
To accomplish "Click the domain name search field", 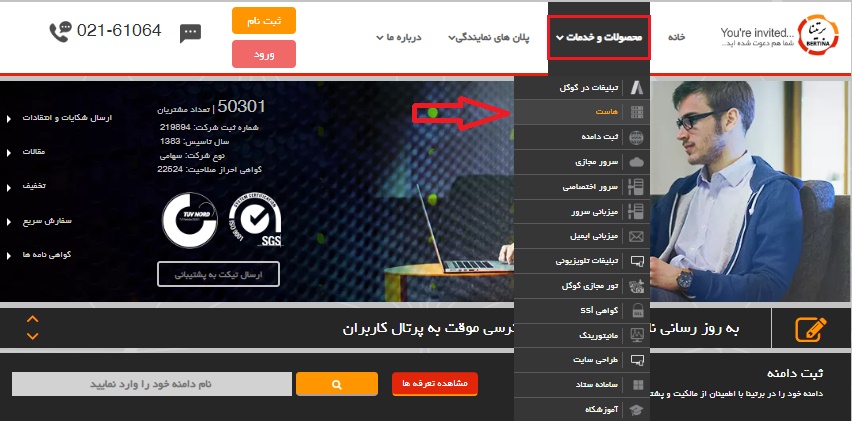I will tap(152, 384).
